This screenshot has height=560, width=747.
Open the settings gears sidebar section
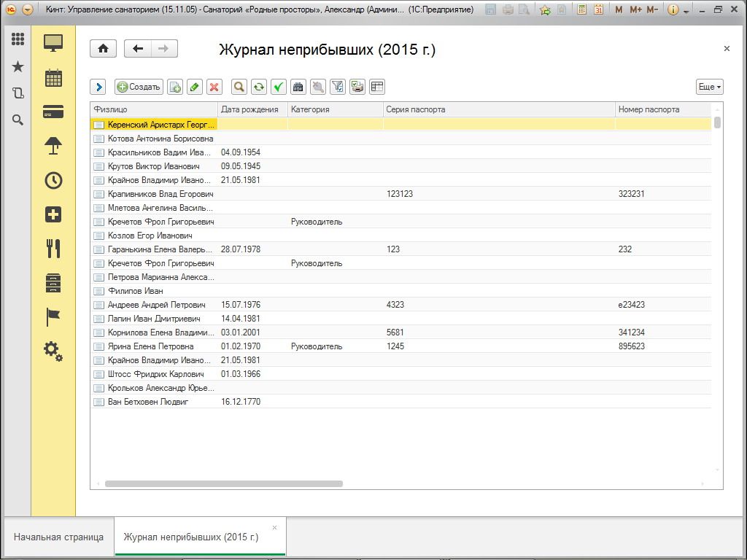pyautogui.click(x=53, y=351)
